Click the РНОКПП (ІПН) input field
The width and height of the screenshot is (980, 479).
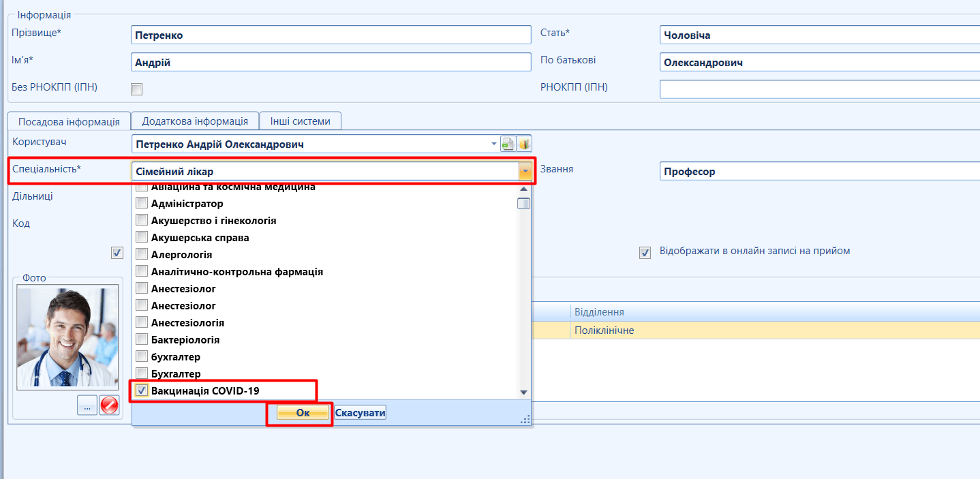pyautogui.click(x=818, y=89)
